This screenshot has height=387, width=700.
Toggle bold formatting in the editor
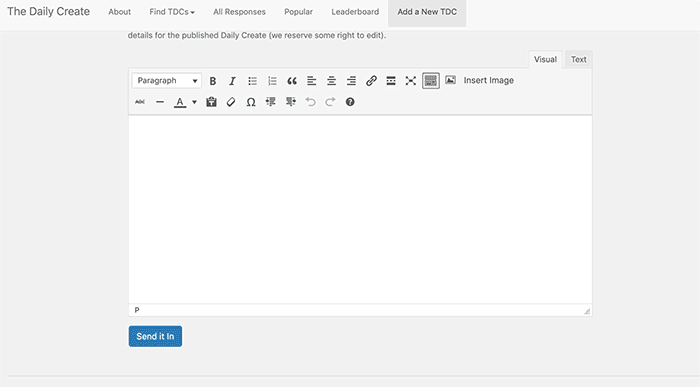(x=213, y=81)
